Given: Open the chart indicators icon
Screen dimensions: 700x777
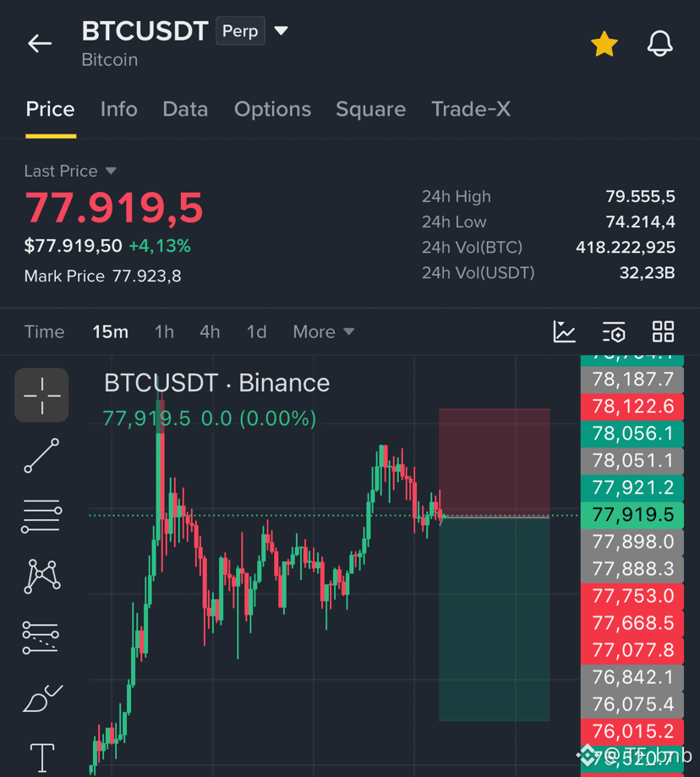Looking at the screenshot, I should pos(564,331).
